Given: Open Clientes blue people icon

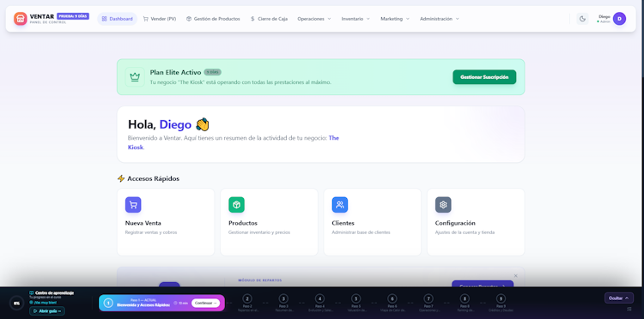Looking at the screenshot, I should (x=340, y=205).
